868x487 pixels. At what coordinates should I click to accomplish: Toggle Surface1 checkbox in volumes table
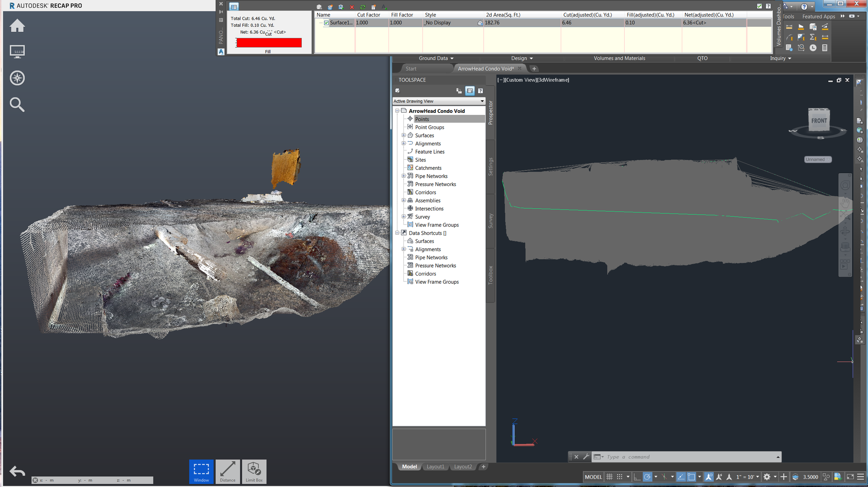(x=326, y=23)
